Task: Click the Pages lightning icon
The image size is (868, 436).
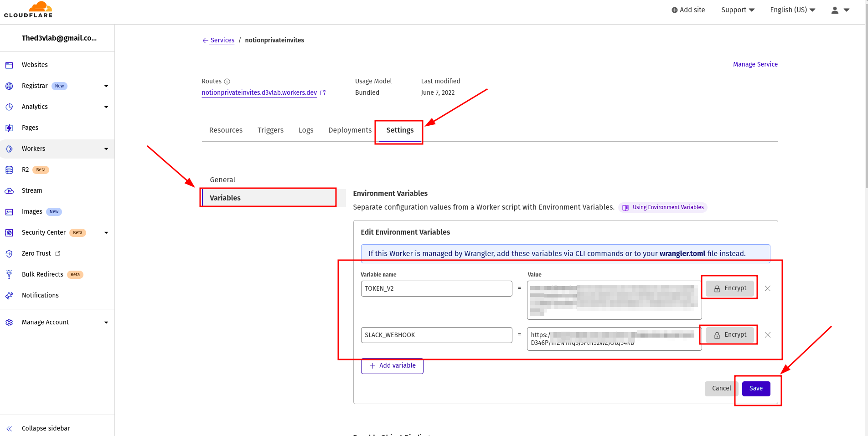Action: tap(9, 128)
